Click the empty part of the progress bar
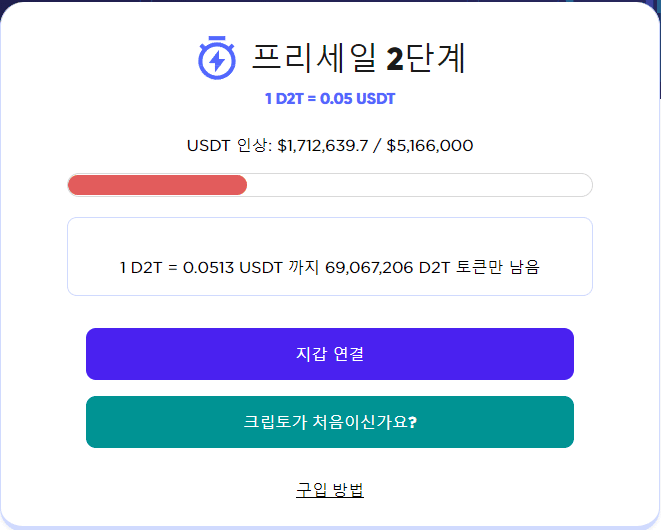This screenshot has width=661, height=530. click(x=420, y=185)
